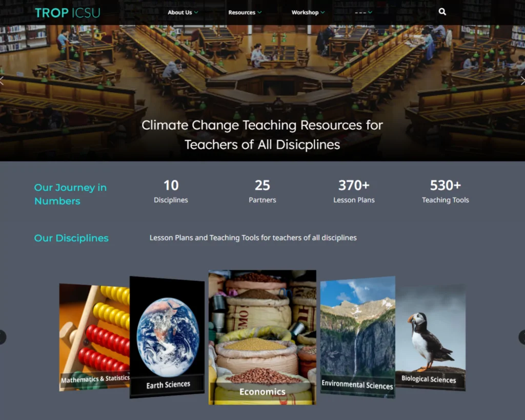Image resolution: width=525 pixels, height=420 pixels.
Task: Expand the About Us dropdown
Action: [x=183, y=12]
